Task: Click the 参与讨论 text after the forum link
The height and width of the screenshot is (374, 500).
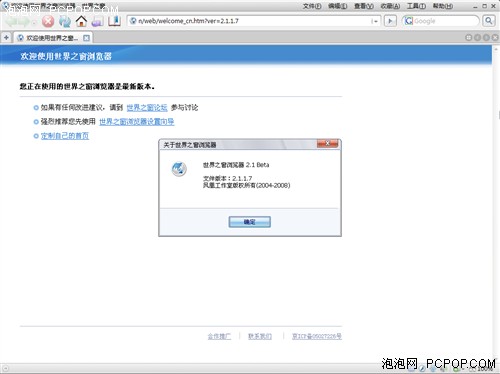Action: click(x=184, y=108)
